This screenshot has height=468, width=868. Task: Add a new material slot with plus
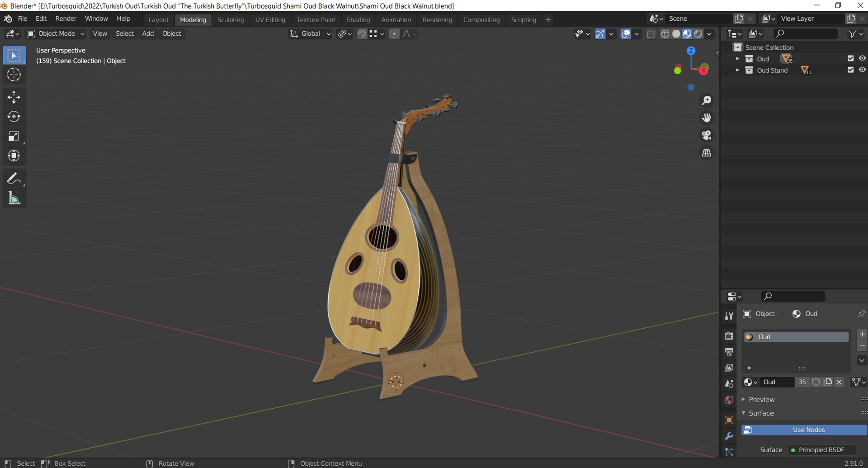[862, 334]
